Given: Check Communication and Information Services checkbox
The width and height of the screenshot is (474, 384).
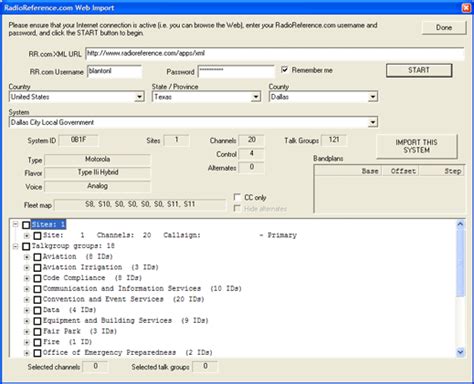Looking at the screenshot, I should tap(37, 289).
